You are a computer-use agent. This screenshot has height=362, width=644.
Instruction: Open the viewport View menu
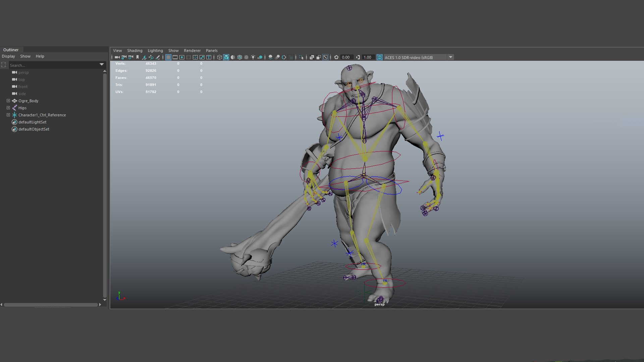117,51
